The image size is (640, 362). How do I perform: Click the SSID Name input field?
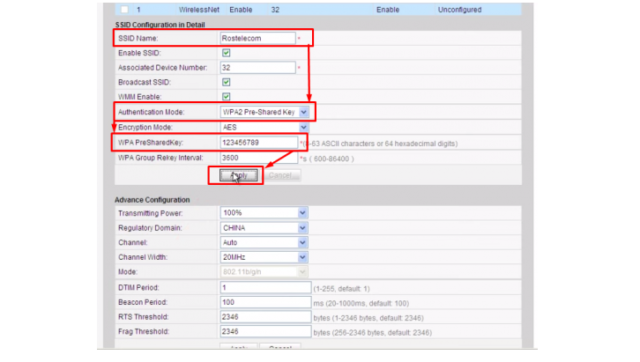point(258,38)
